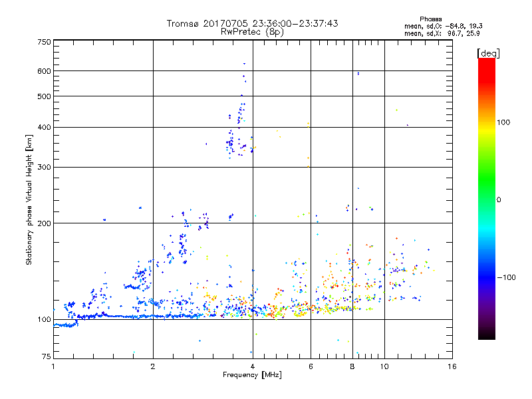Click the rainbow phase colorbar

[x=487, y=199]
